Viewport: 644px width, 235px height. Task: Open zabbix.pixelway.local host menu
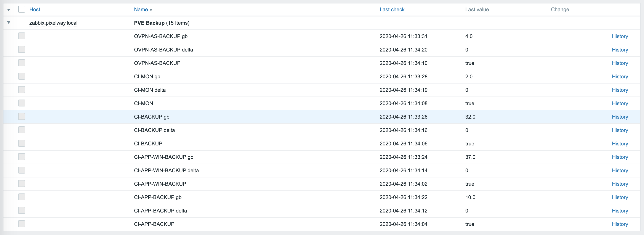pos(53,23)
